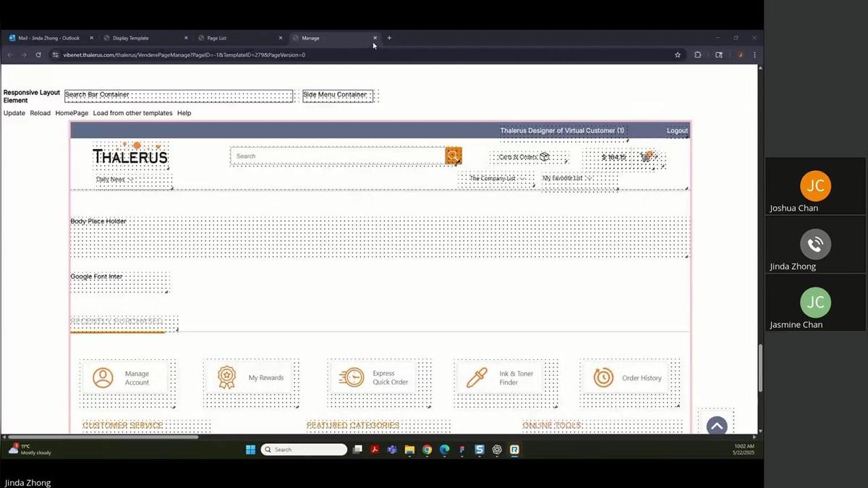Open the shopping cart icon near $104.15
868x488 pixels.
click(x=646, y=156)
